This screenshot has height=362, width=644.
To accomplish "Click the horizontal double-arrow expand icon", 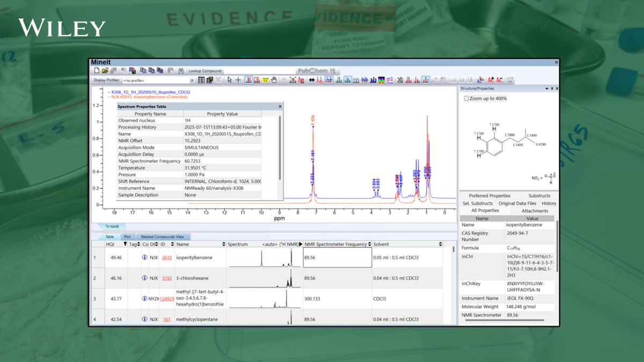I will (311, 80).
